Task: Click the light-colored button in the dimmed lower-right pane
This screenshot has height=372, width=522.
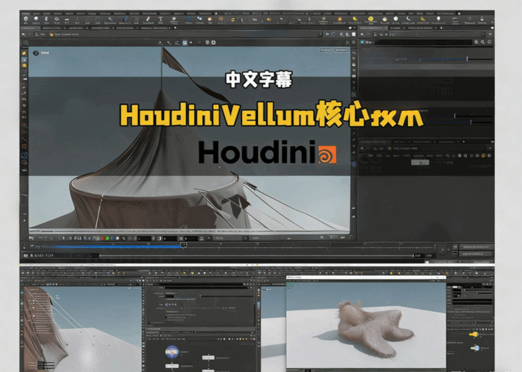Action: (x=420, y=162)
